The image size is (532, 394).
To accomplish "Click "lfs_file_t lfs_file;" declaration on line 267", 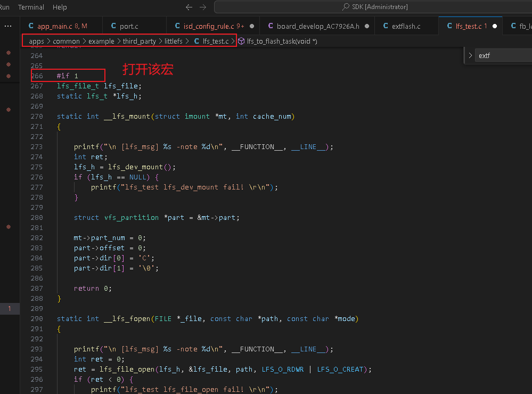I will (x=99, y=86).
